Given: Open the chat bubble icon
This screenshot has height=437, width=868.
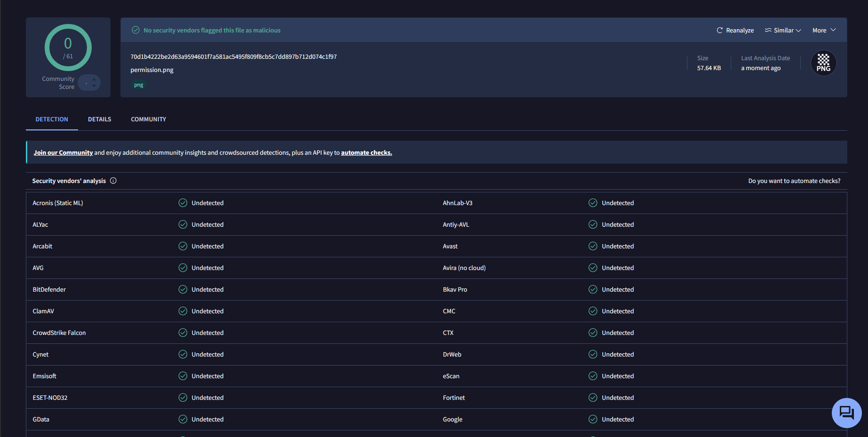Looking at the screenshot, I should coord(846,413).
